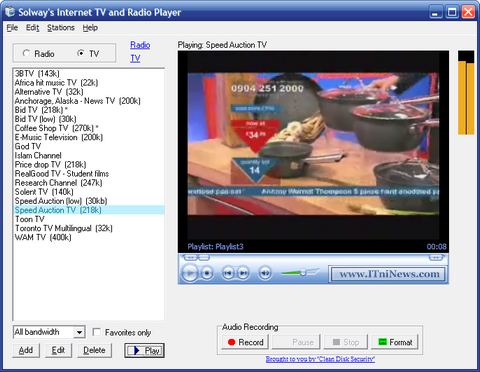Click the Pause recording button
Screen dimensions: 480x372
[296, 342]
